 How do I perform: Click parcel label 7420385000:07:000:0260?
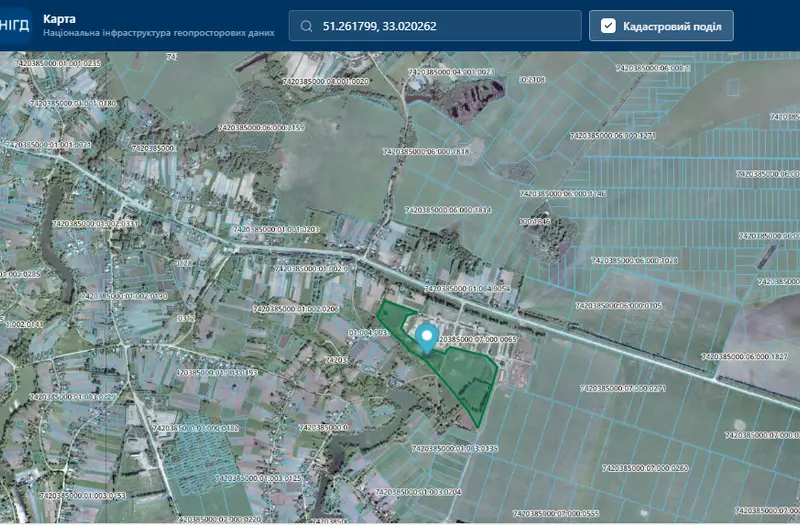pos(645,468)
